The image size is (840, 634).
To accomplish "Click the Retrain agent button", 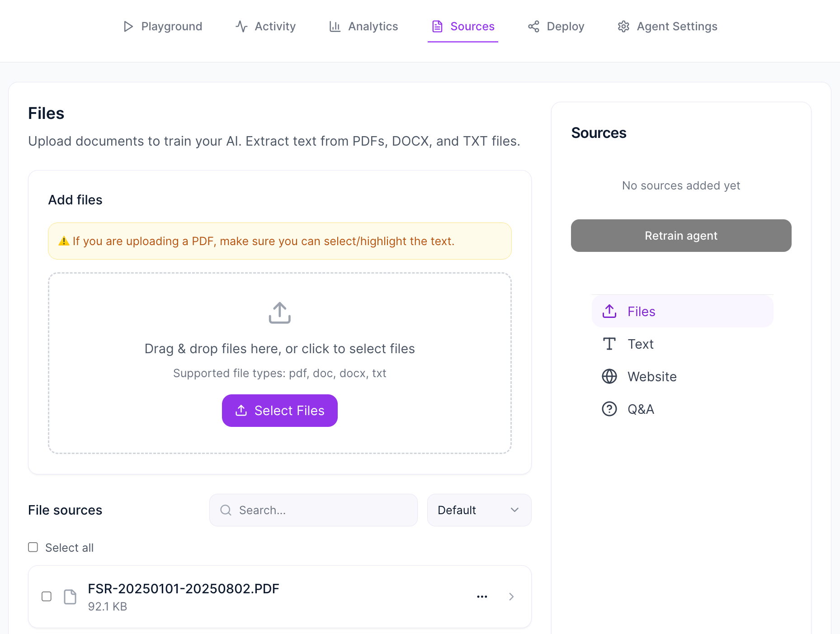I will (x=681, y=236).
